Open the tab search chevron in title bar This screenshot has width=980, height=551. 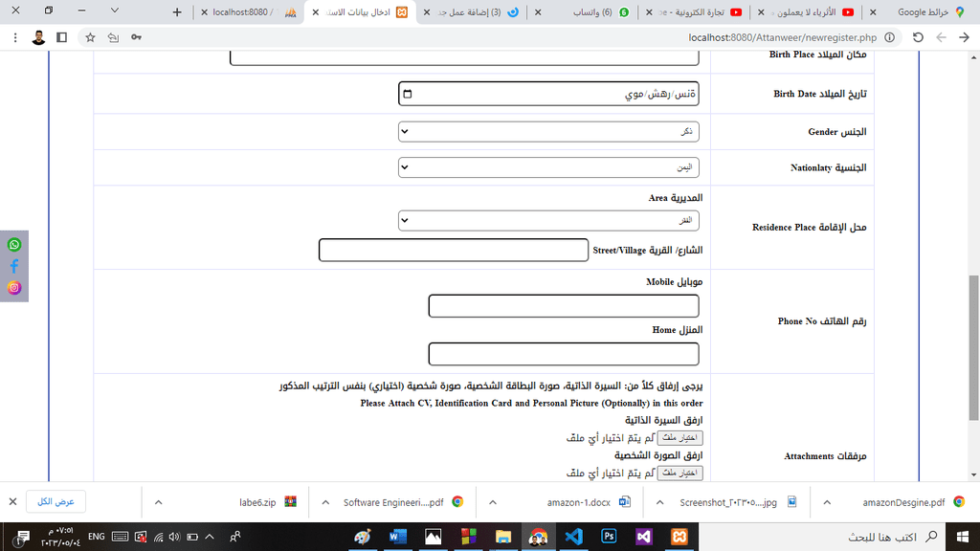[x=115, y=11]
